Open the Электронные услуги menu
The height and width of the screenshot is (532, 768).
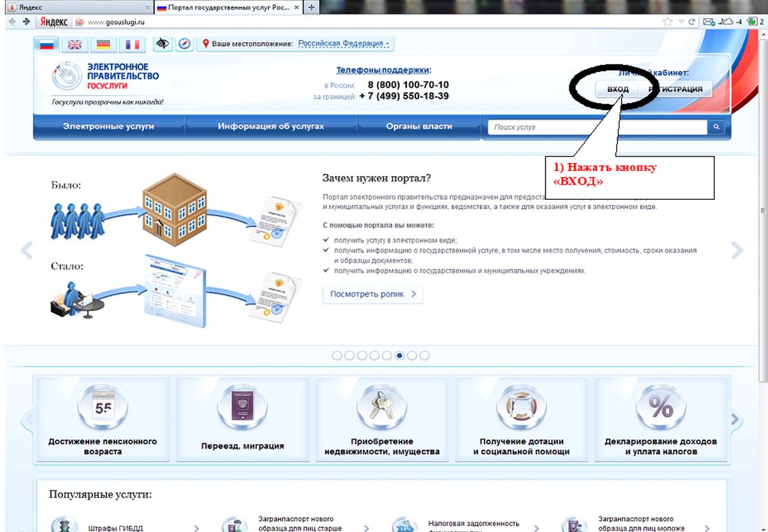pos(108,126)
